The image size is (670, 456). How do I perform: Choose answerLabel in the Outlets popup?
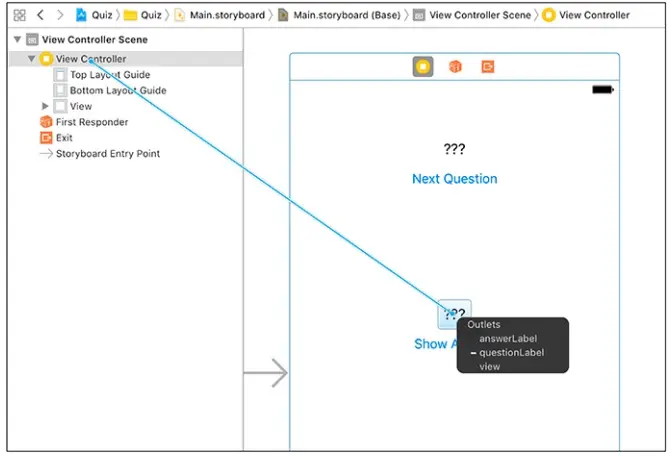pyautogui.click(x=508, y=339)
